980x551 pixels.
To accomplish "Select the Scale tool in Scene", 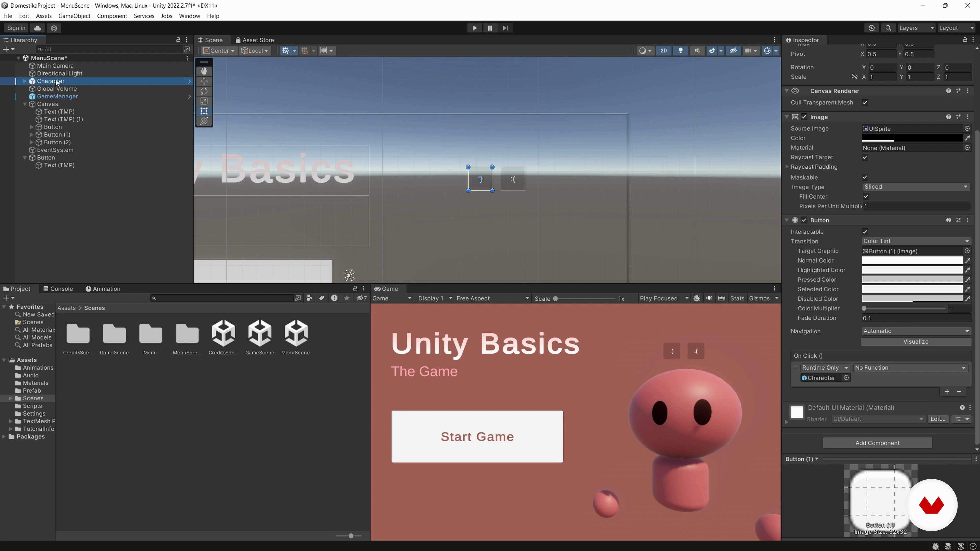I will point(204,101).
